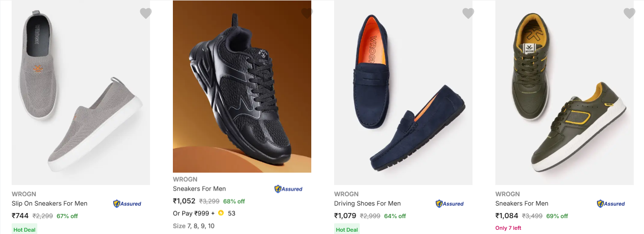Click Assured badge on Slip On Sneakers
Image resolution: width=644 pixels, height=234 pixels.
(127, 204)
